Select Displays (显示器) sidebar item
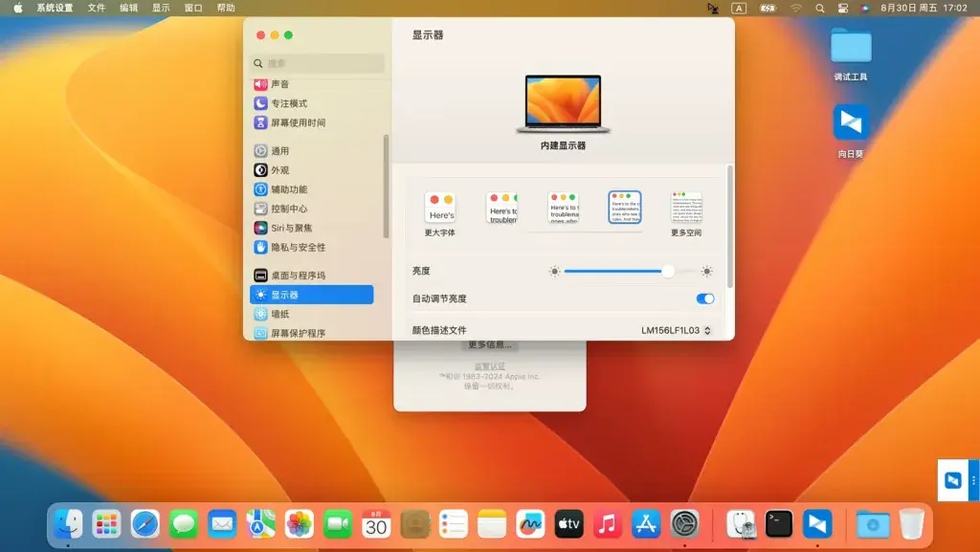This screenshot has height=552, width=980. pyautogui.click(x=312, y=295)
